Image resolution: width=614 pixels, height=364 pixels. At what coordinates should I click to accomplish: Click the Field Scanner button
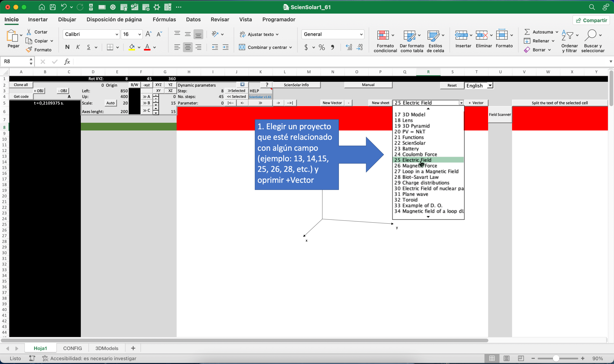(x=500, y=115)
